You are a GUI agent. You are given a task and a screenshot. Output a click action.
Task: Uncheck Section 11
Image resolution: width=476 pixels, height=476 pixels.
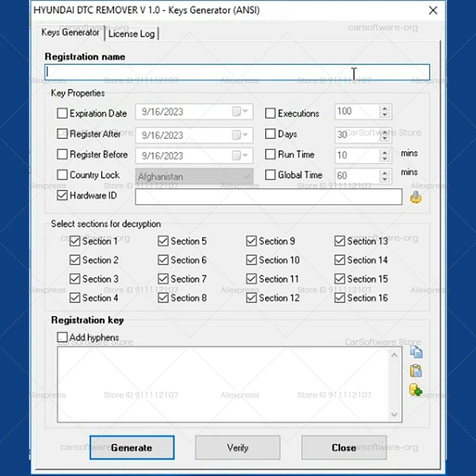251,278
